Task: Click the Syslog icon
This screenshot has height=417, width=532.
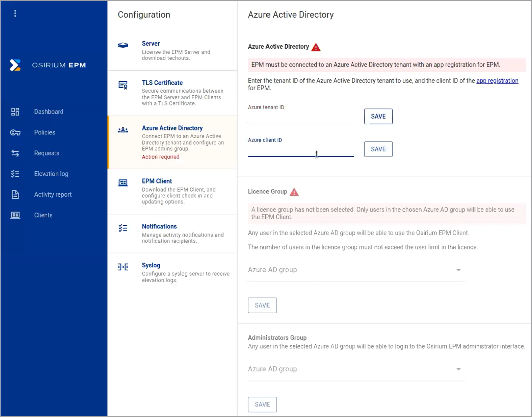Action: [x=123, y=267]
